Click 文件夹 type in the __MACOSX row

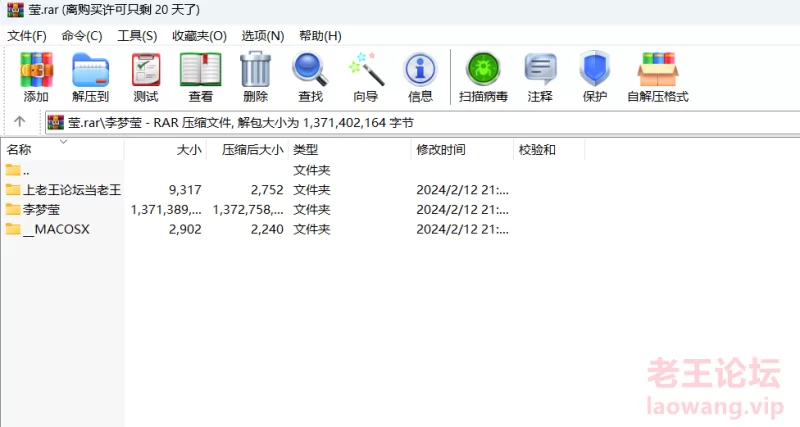[x=312, y=230]
